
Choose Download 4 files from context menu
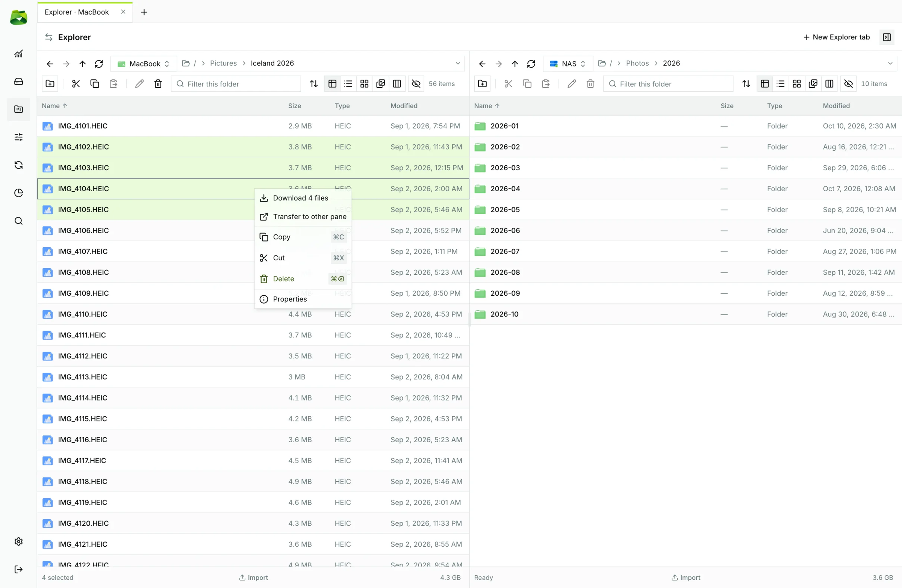click(303, 198)
